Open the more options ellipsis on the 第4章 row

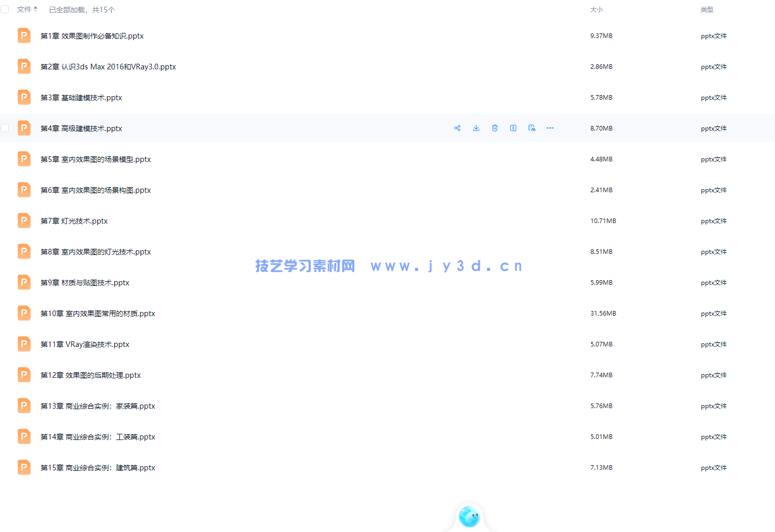(x=550, y=128)
